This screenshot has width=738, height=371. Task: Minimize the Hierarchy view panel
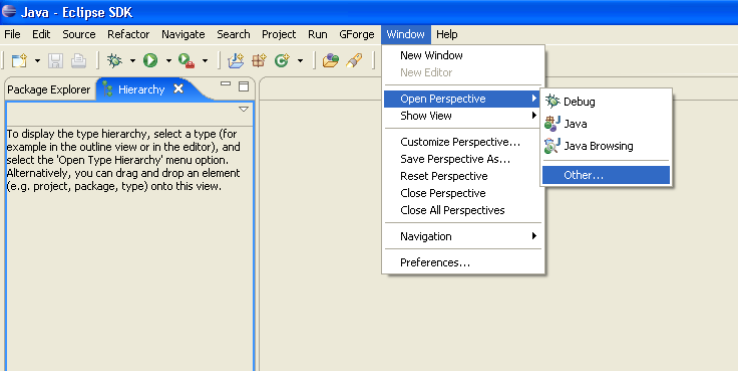(x=225, y=84)
